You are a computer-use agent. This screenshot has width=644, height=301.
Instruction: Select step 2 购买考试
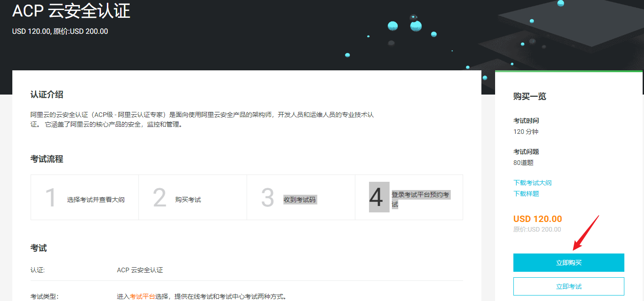[x=192, y=197]
